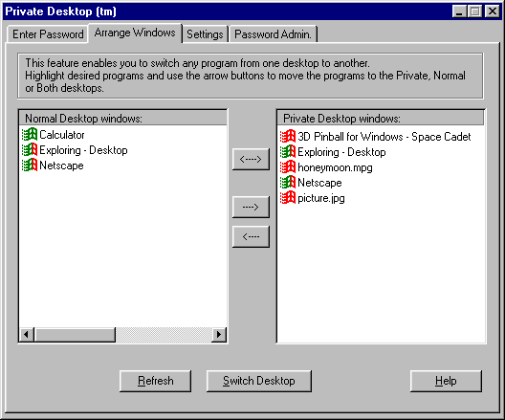The width and height of the screenshot is (505, 420).
Task: Move the selection to Private with the right arrow
Action: coord(251,207)
